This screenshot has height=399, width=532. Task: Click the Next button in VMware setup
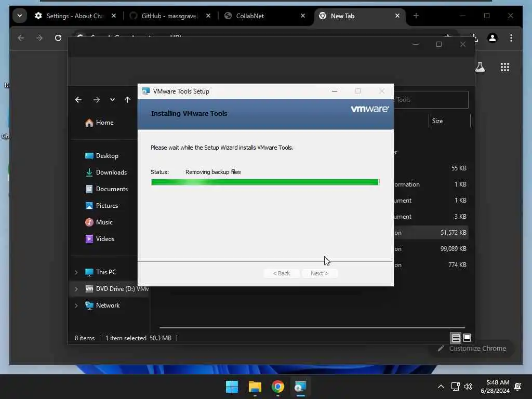coord(320,273)
